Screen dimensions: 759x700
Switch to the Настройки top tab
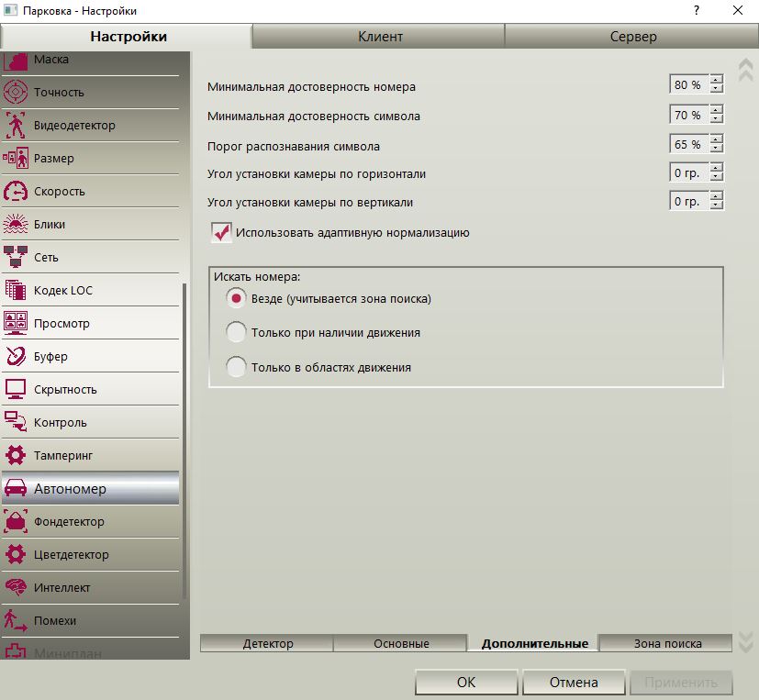[128, 37]
